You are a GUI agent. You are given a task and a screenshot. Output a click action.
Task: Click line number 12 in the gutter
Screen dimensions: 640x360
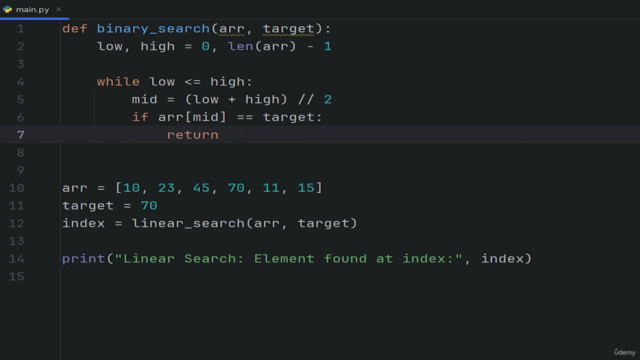[x=17, y=223]
